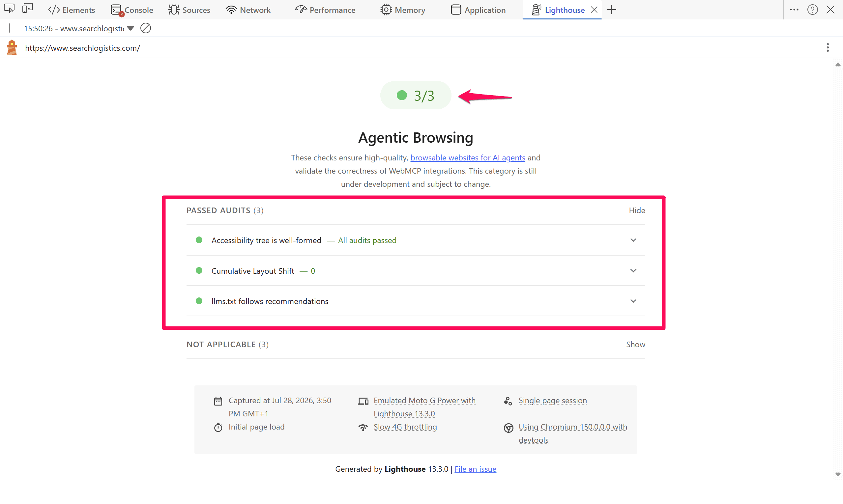Image resolution: width=843 pixels, height=504 pixels.
Task: Close the Lighthouse tab
Action: [x=594, y=10]
